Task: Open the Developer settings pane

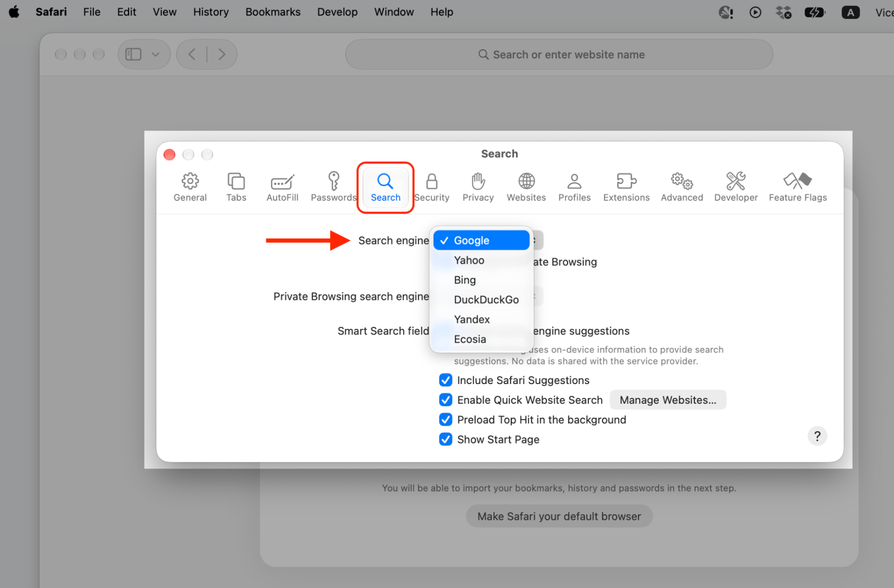Action: click(736, 187)
